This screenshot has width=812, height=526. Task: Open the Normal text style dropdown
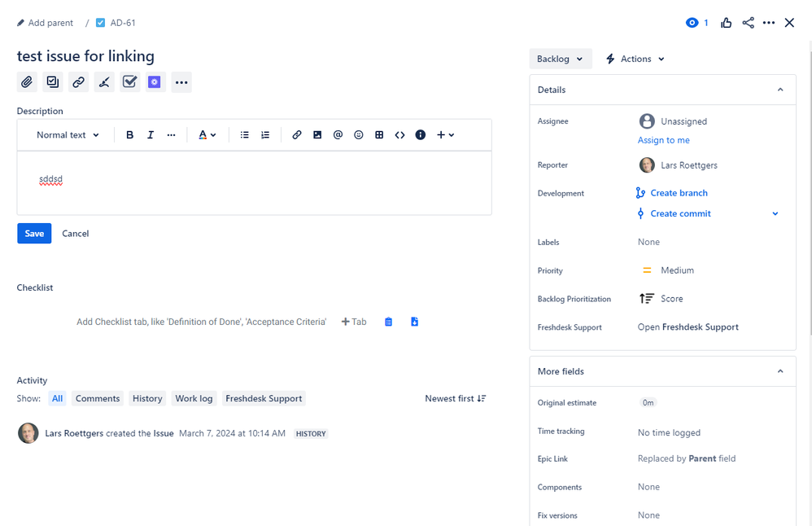68,134
